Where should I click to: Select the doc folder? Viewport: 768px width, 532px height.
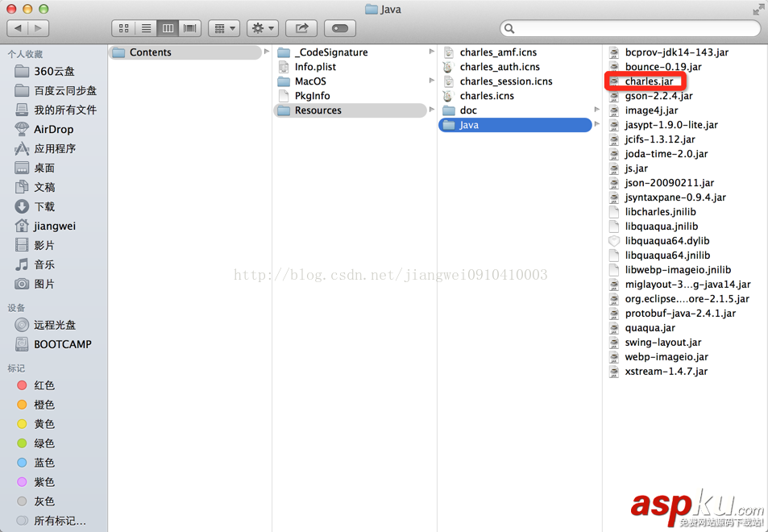click(515, 110)
